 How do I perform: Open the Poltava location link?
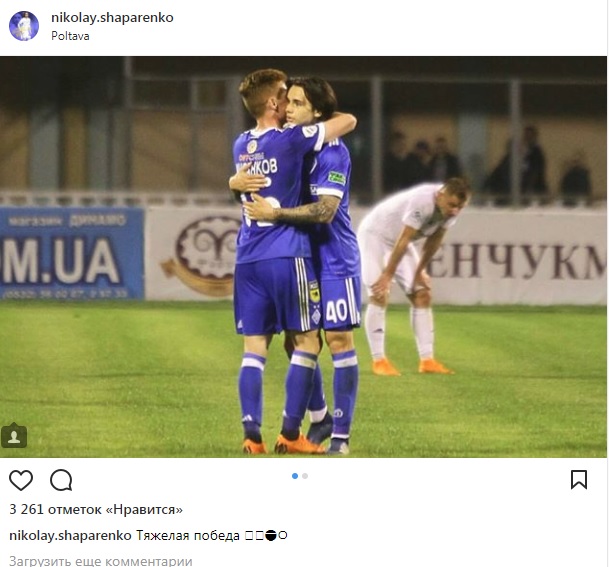pyautogui.click(x=70, y=36)
